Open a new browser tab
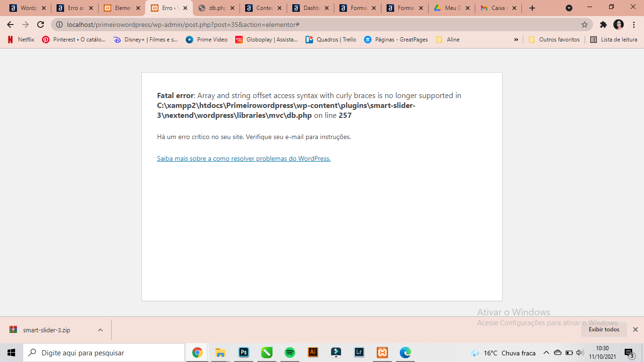 (x=532, y=8)
